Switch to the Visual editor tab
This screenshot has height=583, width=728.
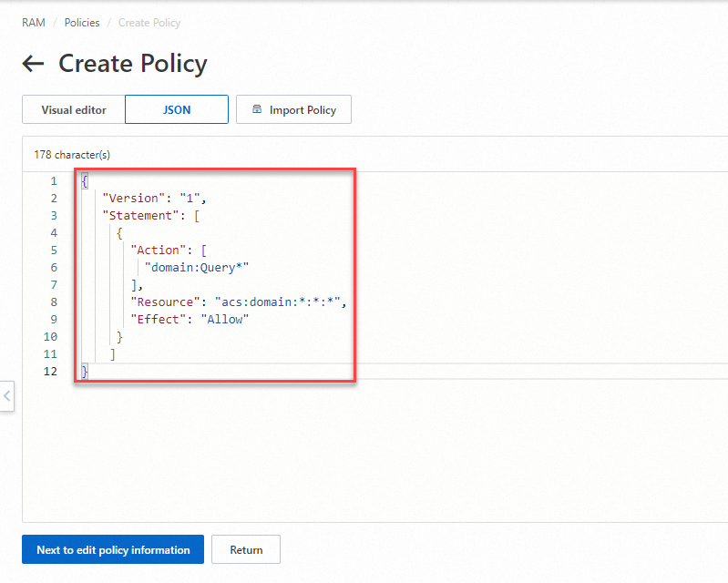pos(74,110)
